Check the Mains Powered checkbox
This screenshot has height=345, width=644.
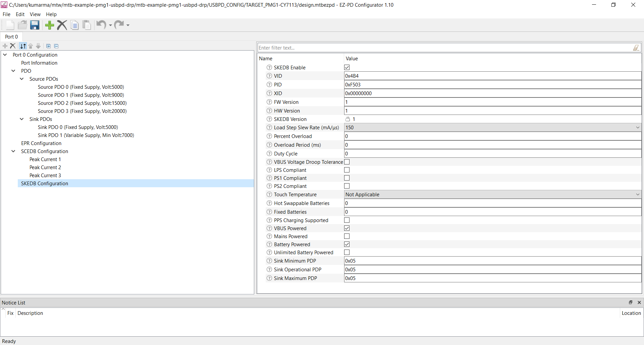tap(347, 236)
